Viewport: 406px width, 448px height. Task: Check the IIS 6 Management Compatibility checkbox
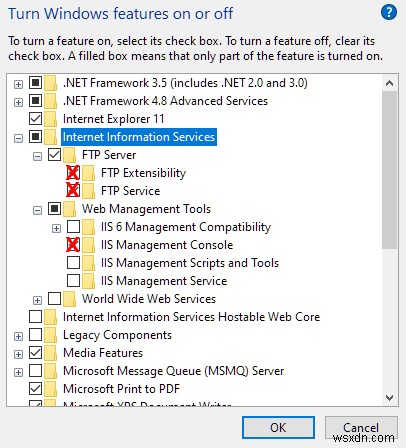tap(73, 227)
